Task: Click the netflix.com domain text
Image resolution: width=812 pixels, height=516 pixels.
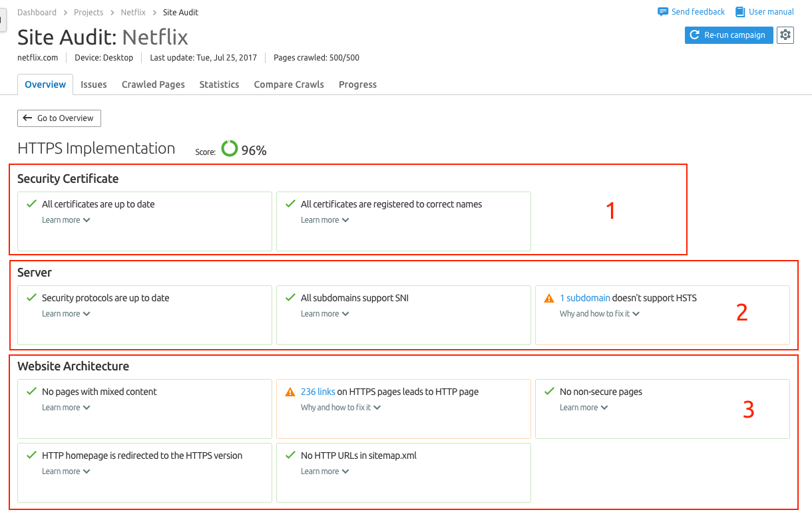Action: coord(38,58)
